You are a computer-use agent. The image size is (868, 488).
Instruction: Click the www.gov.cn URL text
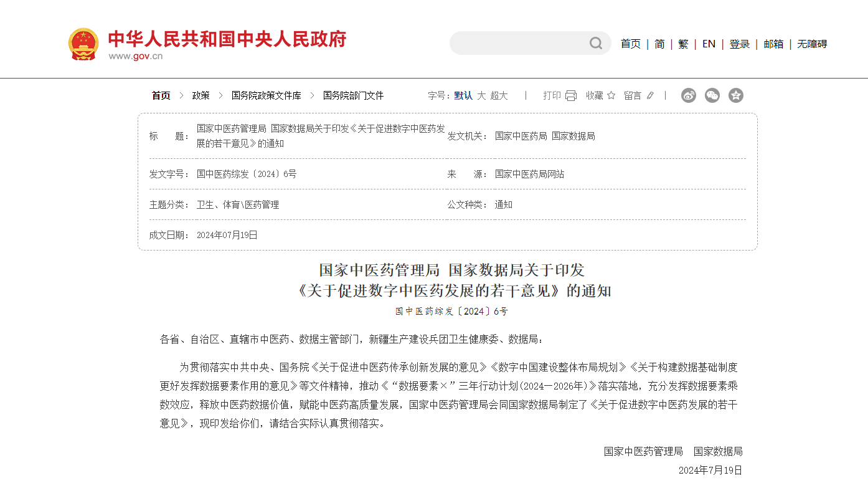point(136,56)
